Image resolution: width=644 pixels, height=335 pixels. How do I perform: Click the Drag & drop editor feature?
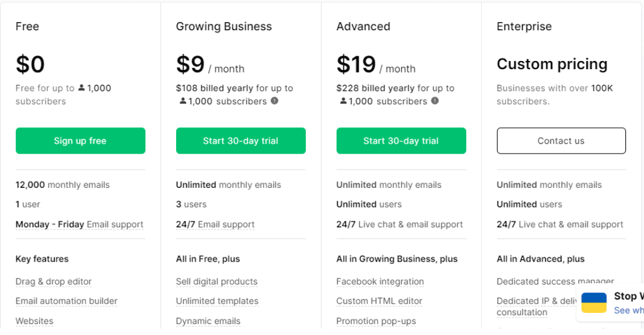[x=53, y=281]
